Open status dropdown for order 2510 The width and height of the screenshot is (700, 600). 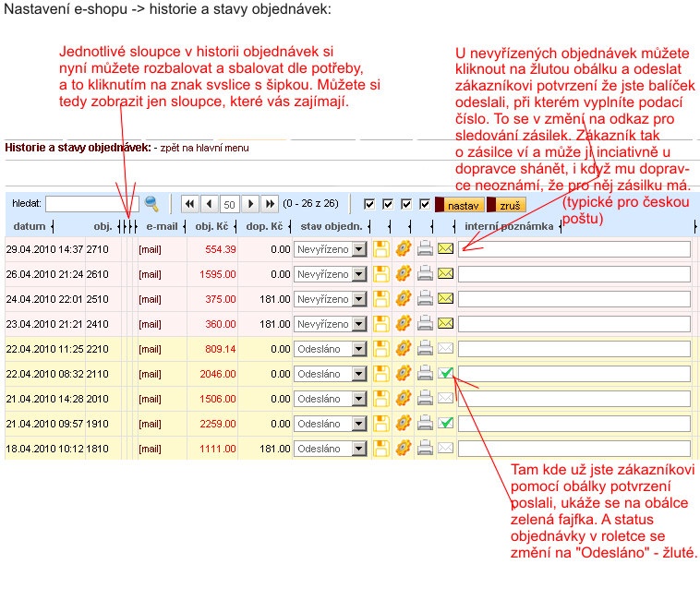point(330,299)
